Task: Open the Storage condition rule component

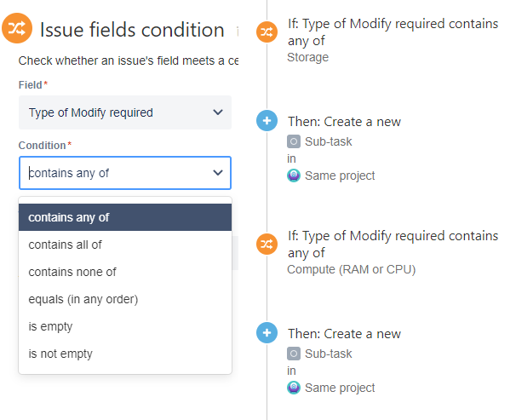Action: (393, 40)
